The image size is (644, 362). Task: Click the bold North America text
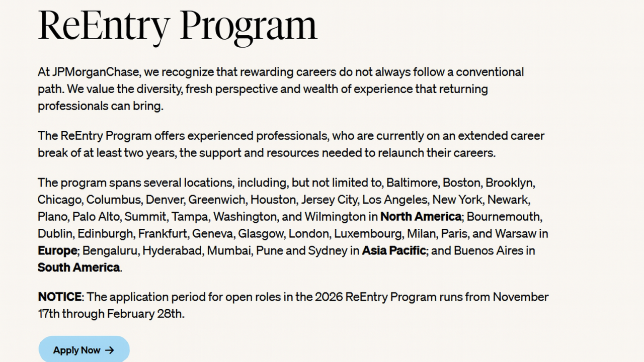click(421, 217)
